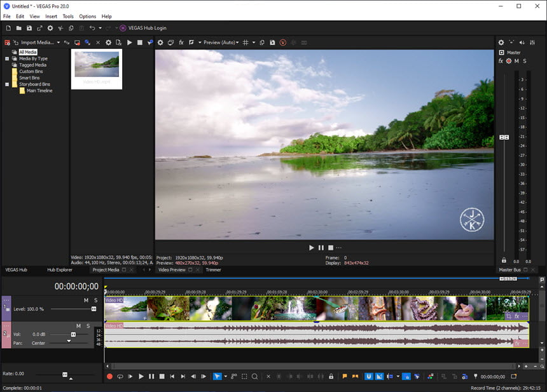Mute audio track 2

coord(78,326)
